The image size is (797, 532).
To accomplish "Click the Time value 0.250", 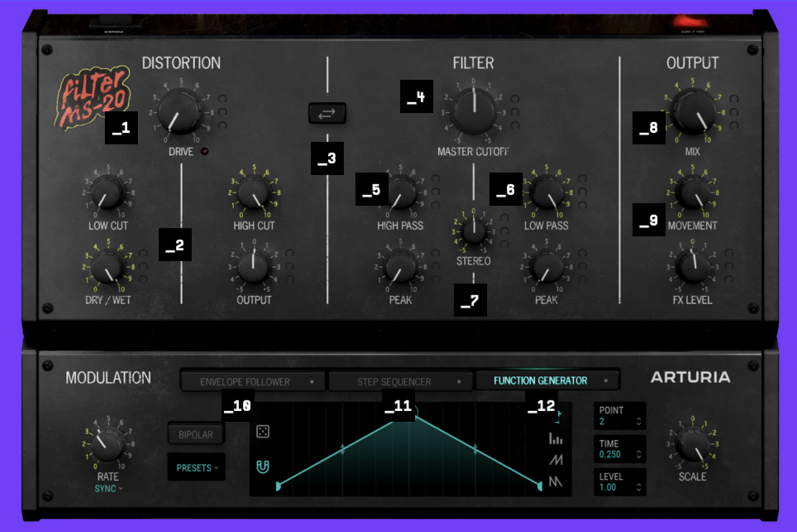I will click(609, 455).
